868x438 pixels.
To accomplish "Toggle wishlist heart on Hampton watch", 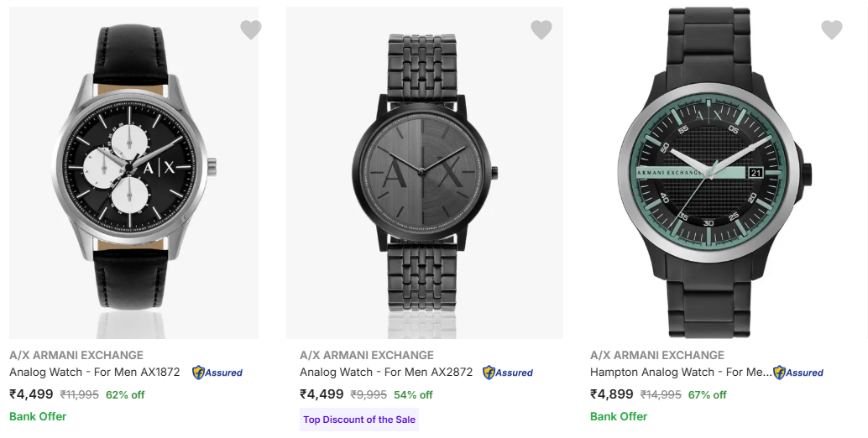I will point(831,30).
